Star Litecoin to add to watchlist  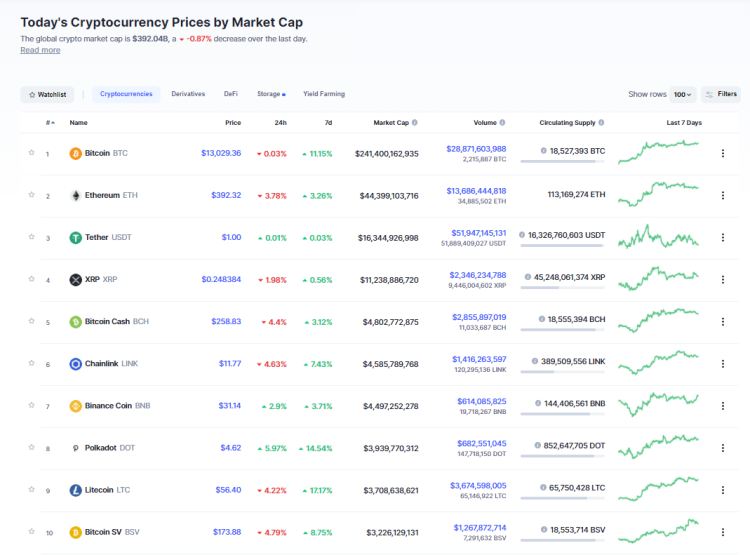(32, 489)
